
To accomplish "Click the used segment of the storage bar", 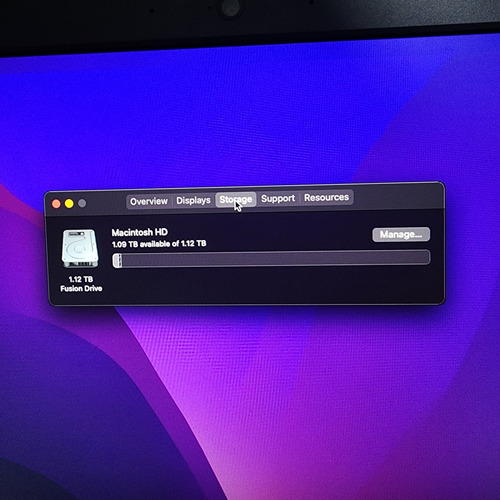I will (117, 260).
